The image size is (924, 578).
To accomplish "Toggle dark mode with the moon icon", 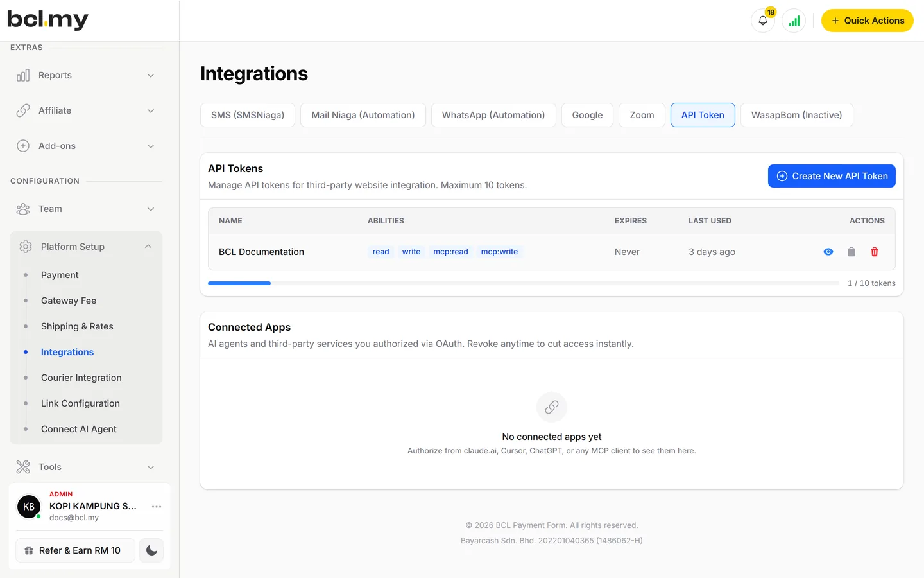I will click(x=151, y=550).
